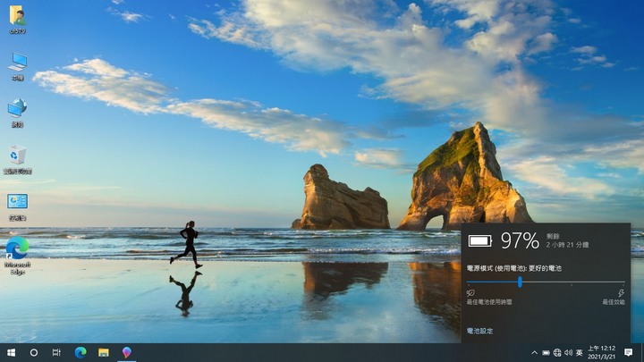The image size is (644, 362).
Task: Open the Control Panel desktop icon
Action: tap(17, 206)
